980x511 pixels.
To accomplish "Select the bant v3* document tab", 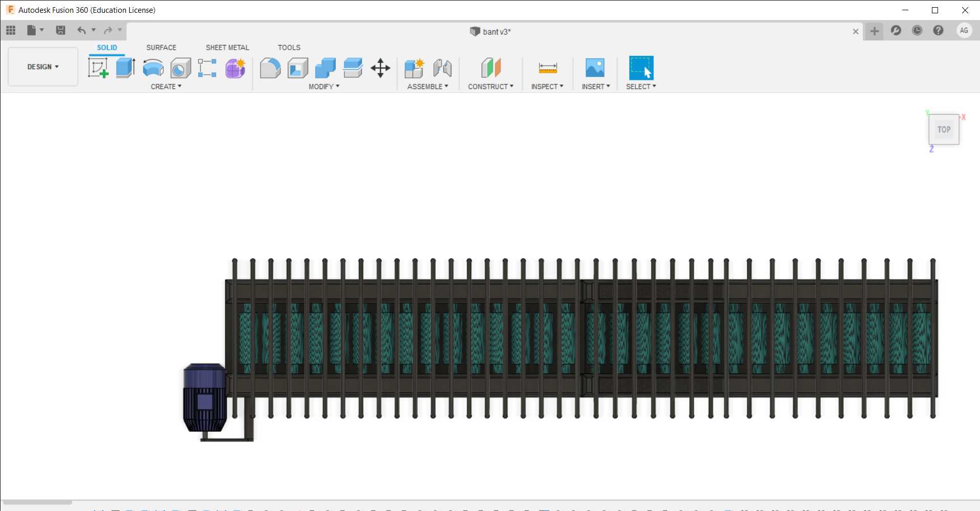I will [490, 31].
